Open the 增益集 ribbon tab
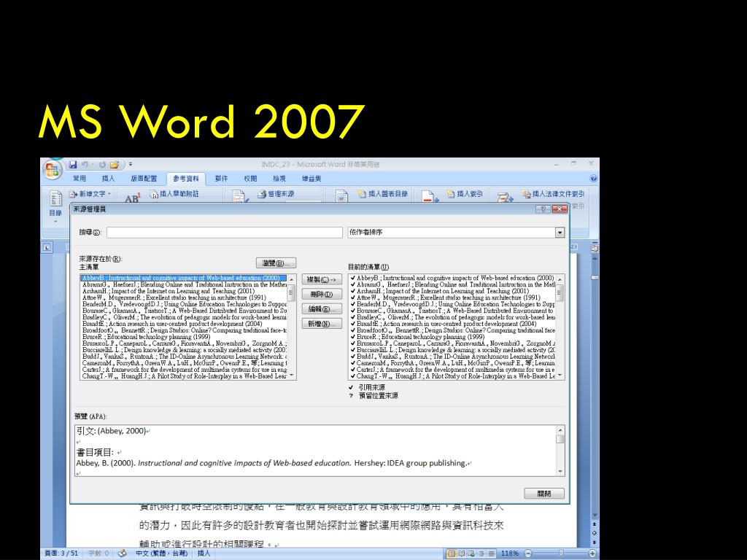 (x=311, y=179)
